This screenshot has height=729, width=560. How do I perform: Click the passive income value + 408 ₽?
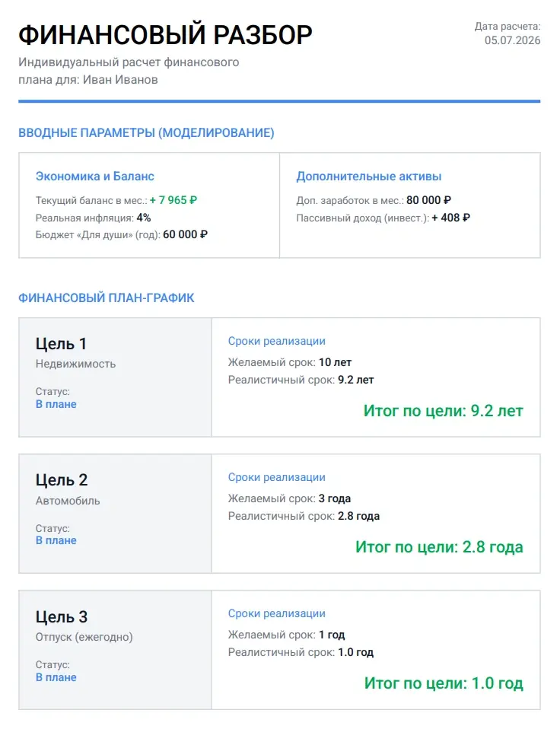coord(450,218)
